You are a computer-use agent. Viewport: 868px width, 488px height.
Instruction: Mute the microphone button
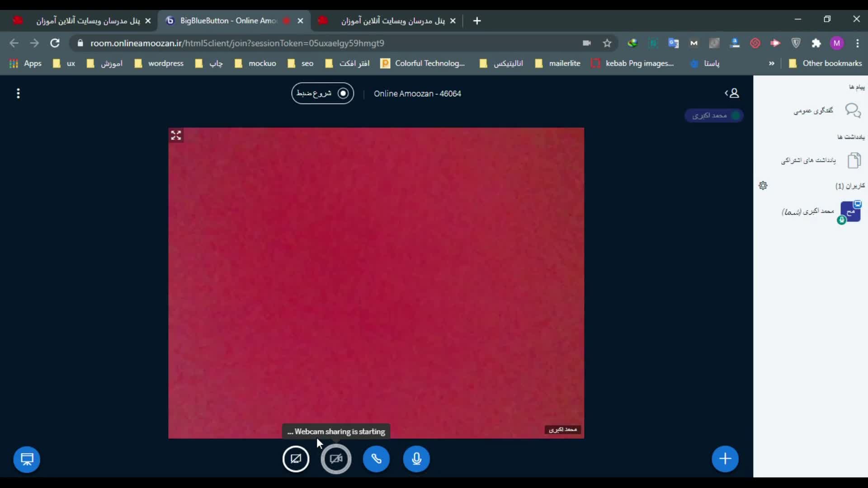click(416, 459)
